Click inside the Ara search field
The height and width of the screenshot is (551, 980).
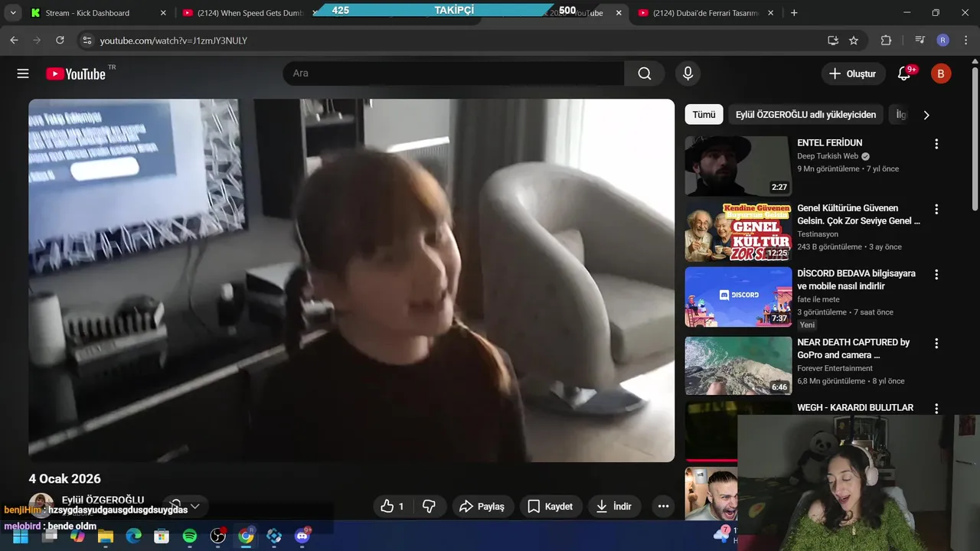(453, 73)
